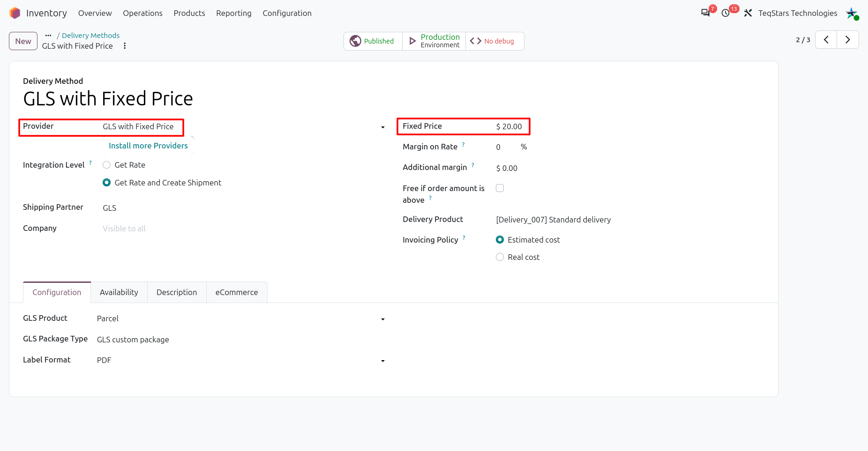
Task: Open the discuss messages icon
Action: click(705, 13)
